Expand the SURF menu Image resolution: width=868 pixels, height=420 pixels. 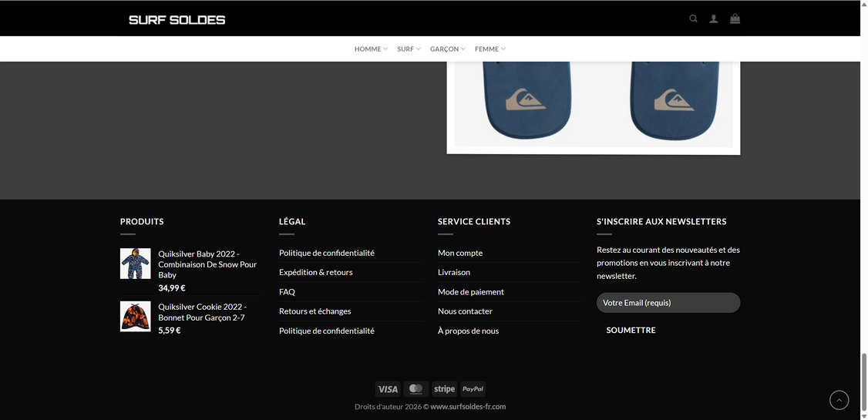[409, 49]
